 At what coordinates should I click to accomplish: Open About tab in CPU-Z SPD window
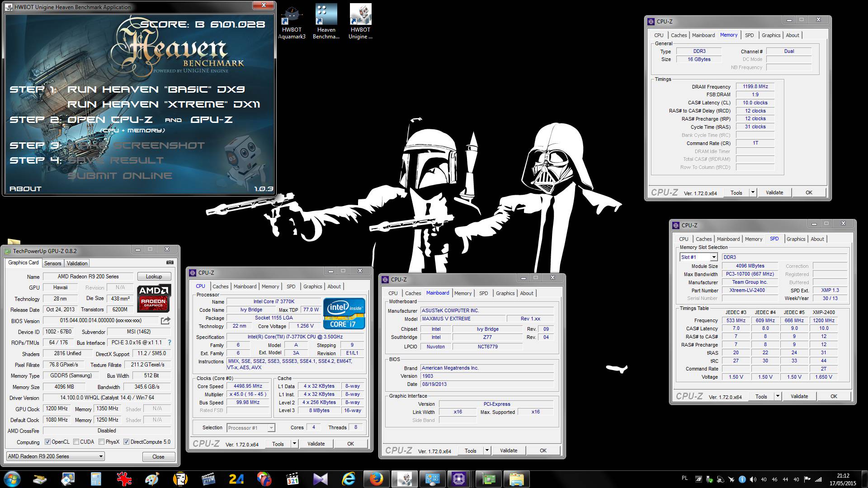pos(817,239)
